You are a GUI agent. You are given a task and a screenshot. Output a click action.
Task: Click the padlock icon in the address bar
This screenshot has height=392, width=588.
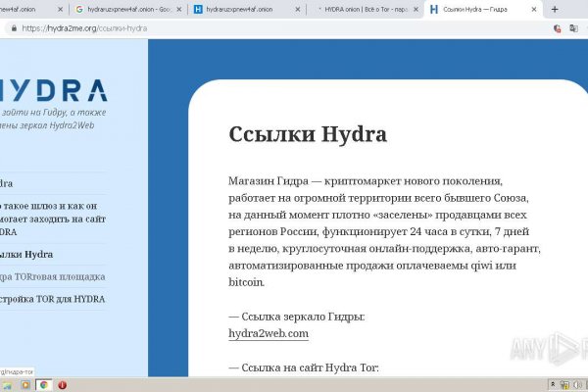(12, 28)
